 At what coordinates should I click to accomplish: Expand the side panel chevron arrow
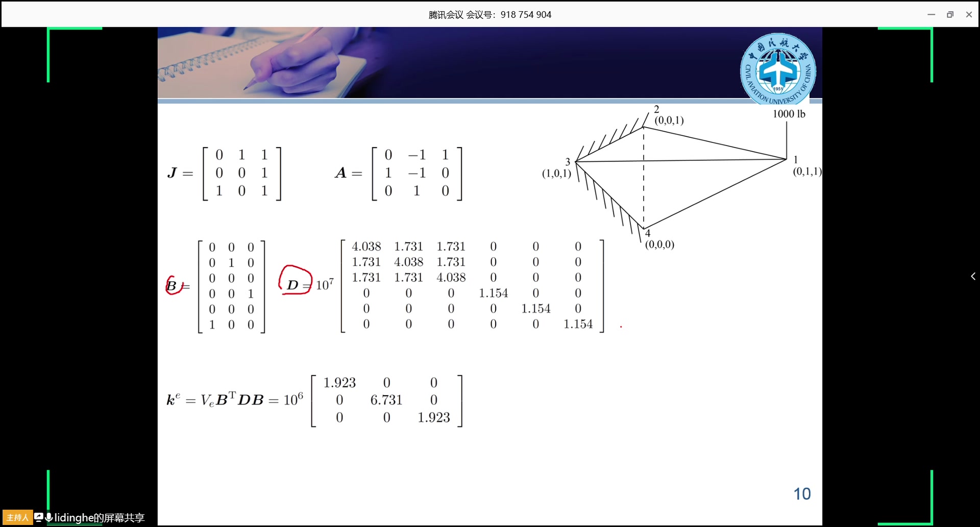coord(973,276)
